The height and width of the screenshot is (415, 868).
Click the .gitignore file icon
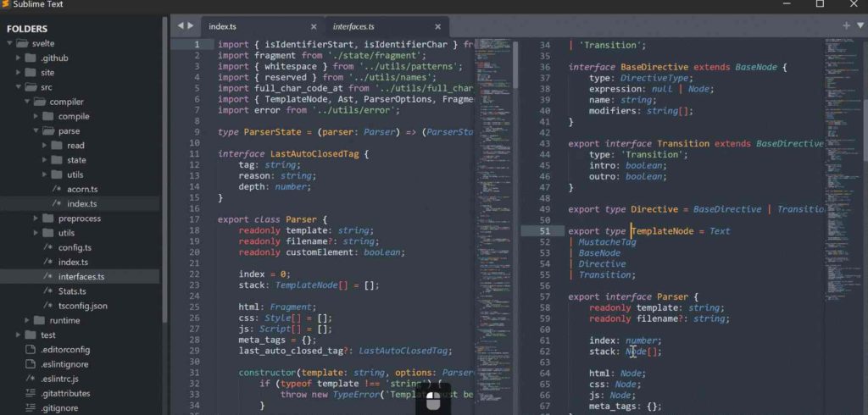coord(31,408)
